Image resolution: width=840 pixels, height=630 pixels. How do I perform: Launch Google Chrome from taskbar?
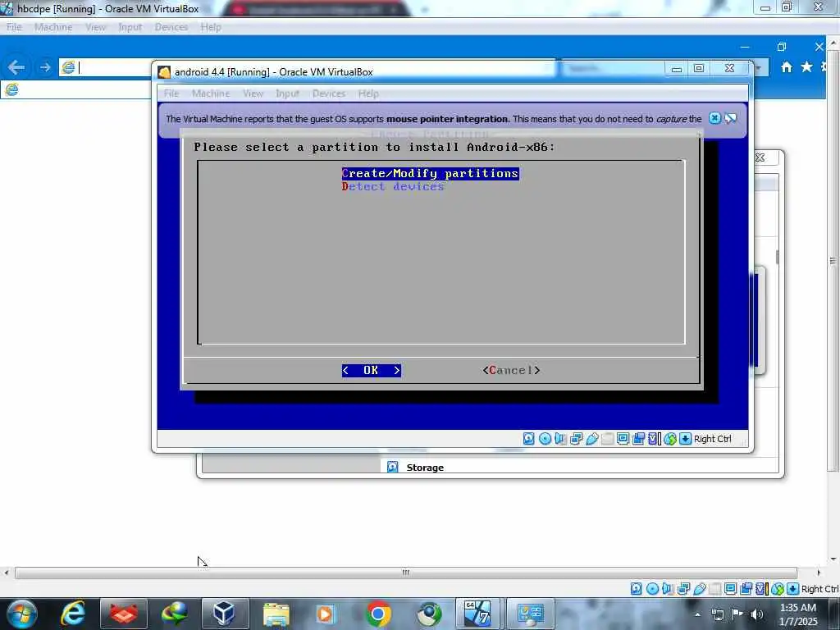(377, 614)
